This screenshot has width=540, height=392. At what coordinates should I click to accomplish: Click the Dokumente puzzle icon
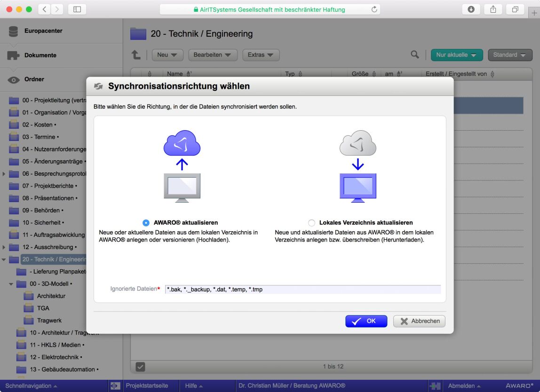(13, 55)
